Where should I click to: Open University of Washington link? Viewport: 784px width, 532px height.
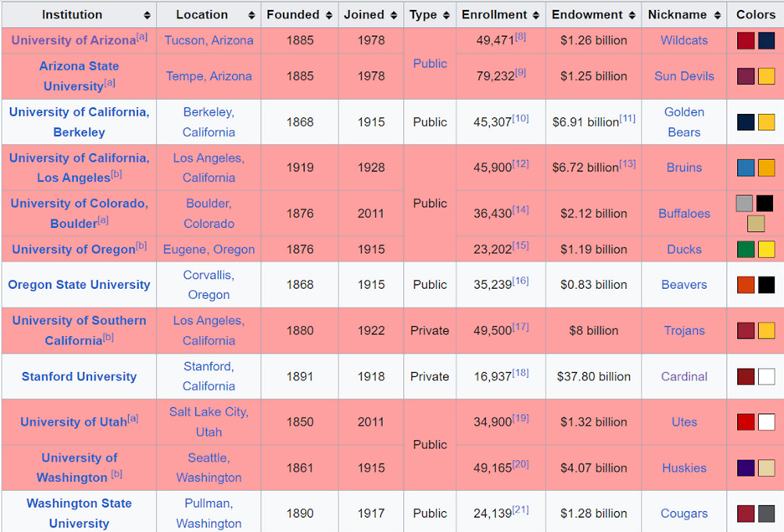pos(79,467)
